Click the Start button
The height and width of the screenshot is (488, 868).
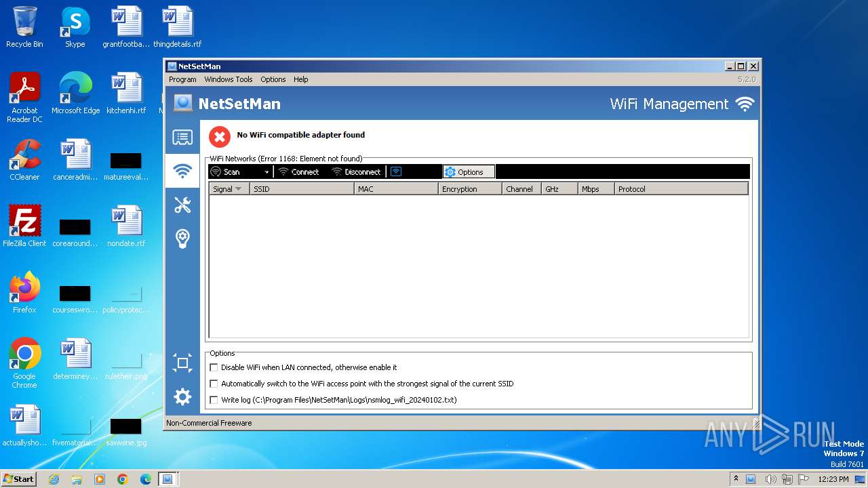(x=18, y=479)
